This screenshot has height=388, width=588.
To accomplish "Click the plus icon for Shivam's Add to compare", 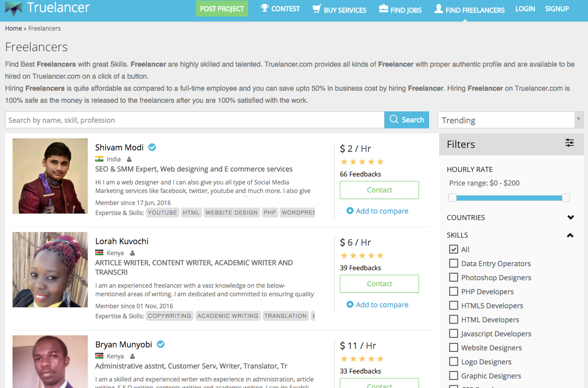I will pos(350,211).
